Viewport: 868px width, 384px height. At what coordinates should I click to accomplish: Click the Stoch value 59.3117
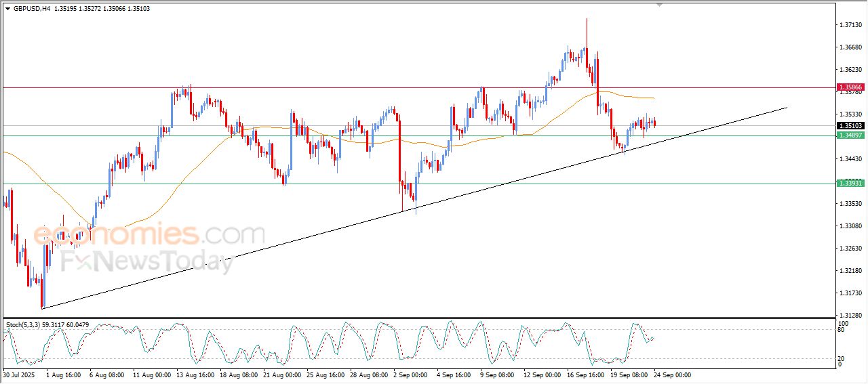pyautogui.click(x=54, y=325)
